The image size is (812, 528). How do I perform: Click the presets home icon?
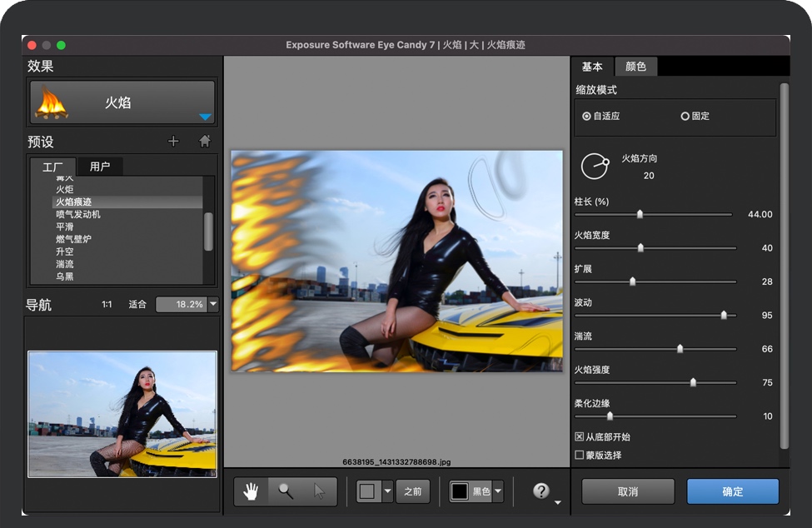click(205, 142)
